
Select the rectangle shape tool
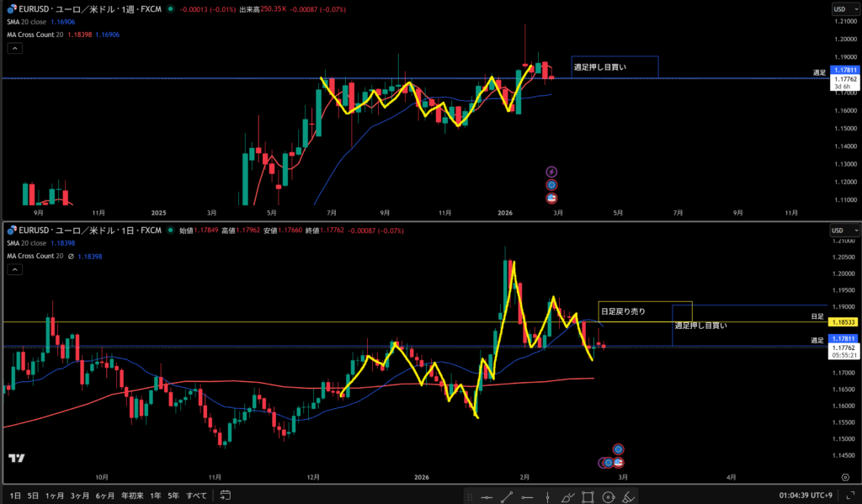(x=588, y=496)
